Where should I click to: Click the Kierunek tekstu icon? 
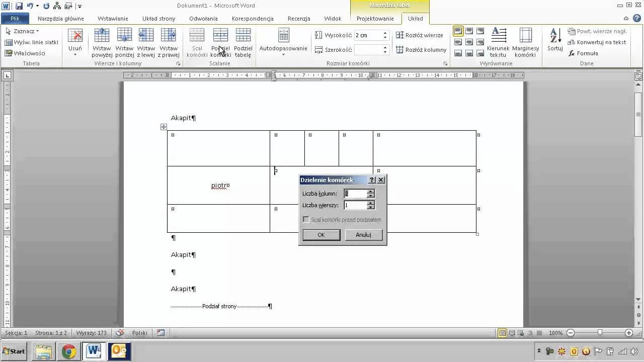click(498, 35)
